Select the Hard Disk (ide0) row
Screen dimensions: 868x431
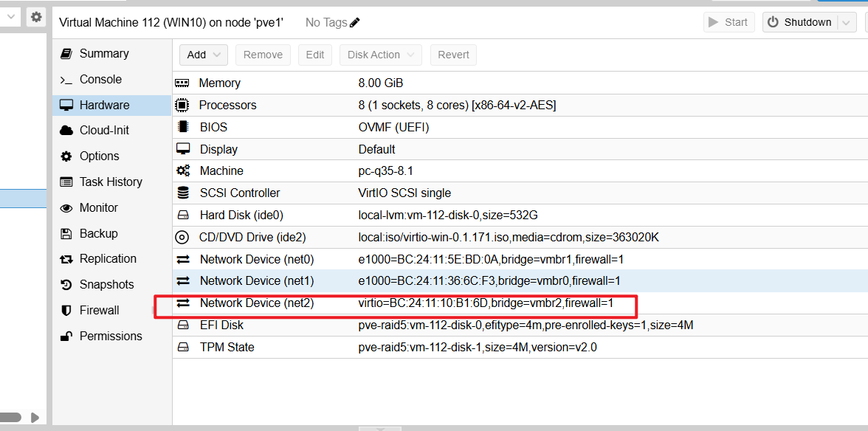[x=520, y=215]
